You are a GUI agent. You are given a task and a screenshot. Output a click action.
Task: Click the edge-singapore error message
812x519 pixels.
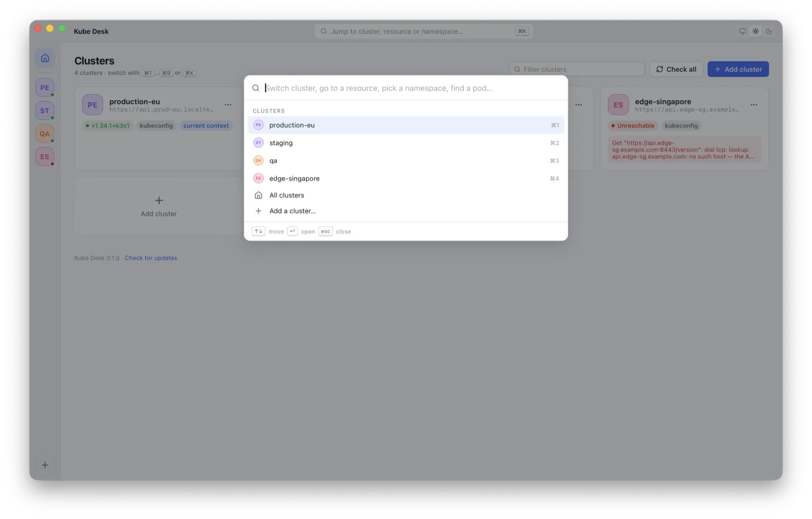[x=684, y=150]
